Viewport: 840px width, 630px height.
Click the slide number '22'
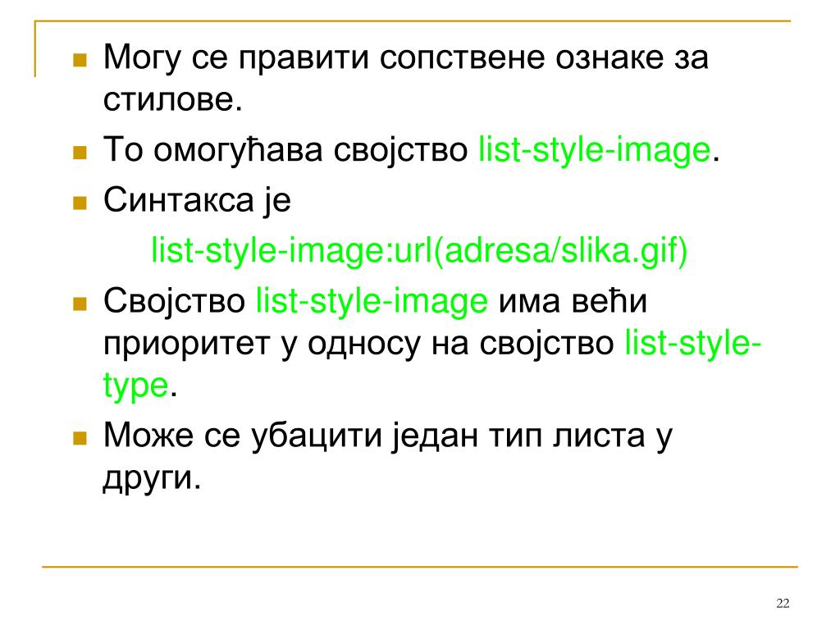[x=783, y=603]
